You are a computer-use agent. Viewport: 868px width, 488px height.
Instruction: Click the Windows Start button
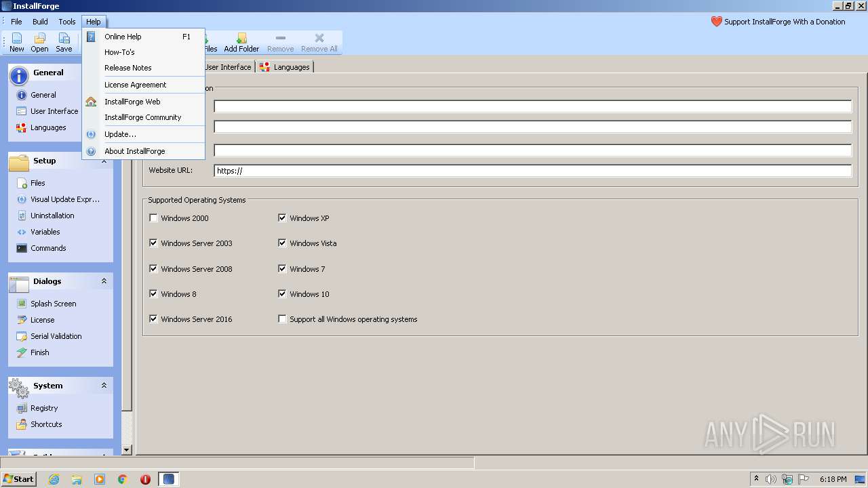point(18,479)
